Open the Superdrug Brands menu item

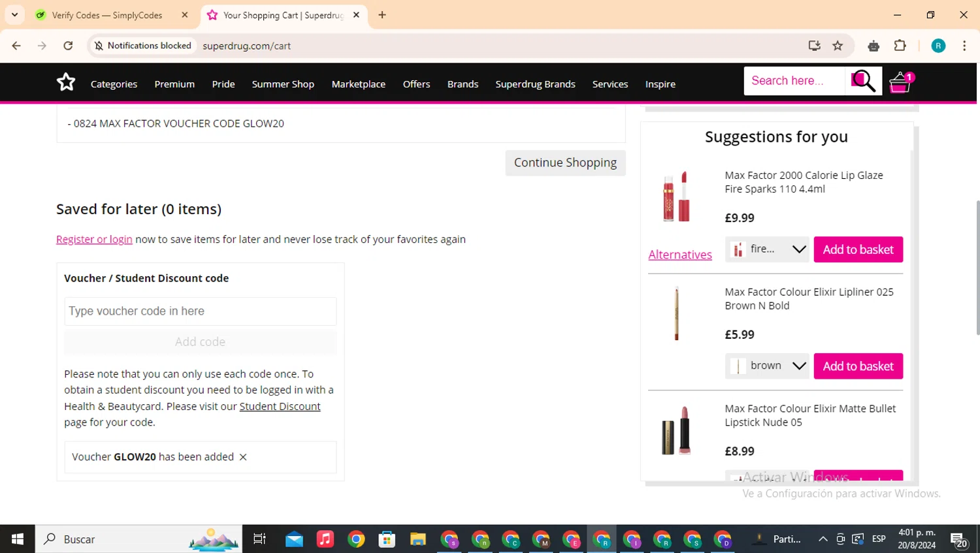pyautogui.click(x=535, y=84)
